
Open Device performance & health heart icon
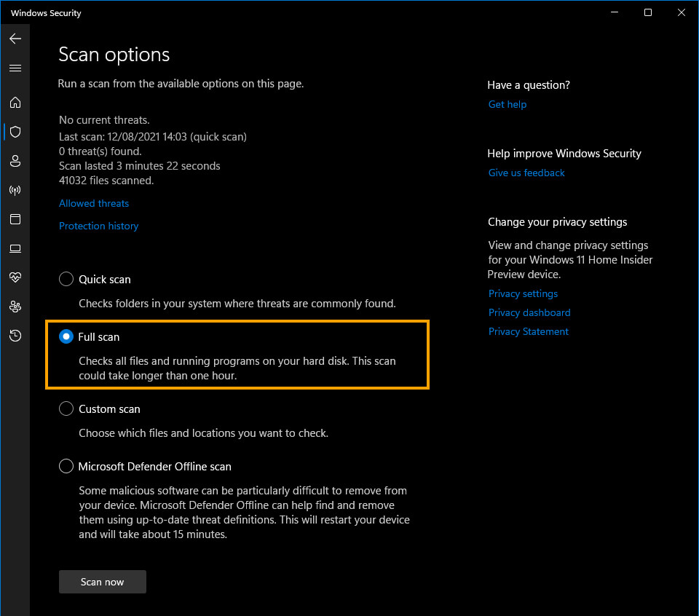[15, 277]
